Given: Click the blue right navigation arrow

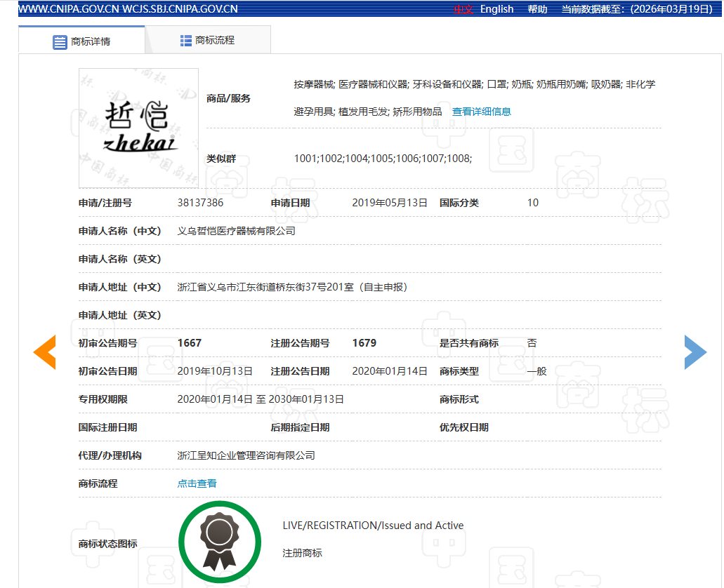Looking at the screenshot, I should pos(695,352).
